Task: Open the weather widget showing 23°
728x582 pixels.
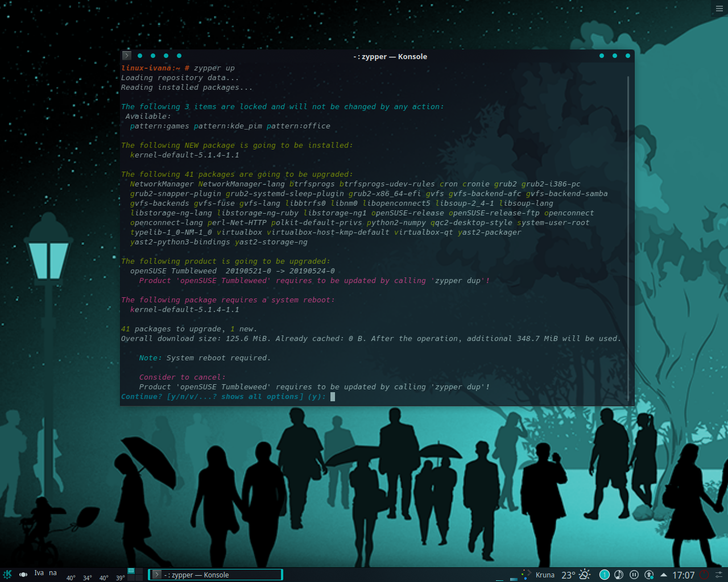Action: click(576, 575)
